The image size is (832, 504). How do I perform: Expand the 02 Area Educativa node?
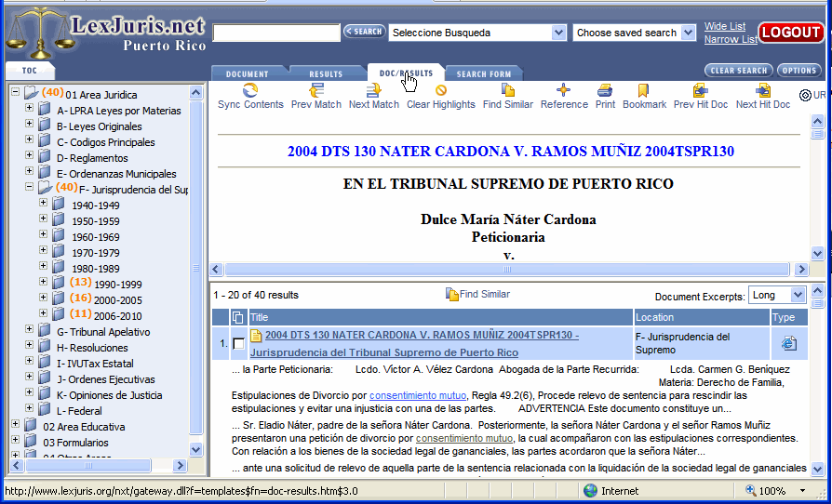point(16,424)
